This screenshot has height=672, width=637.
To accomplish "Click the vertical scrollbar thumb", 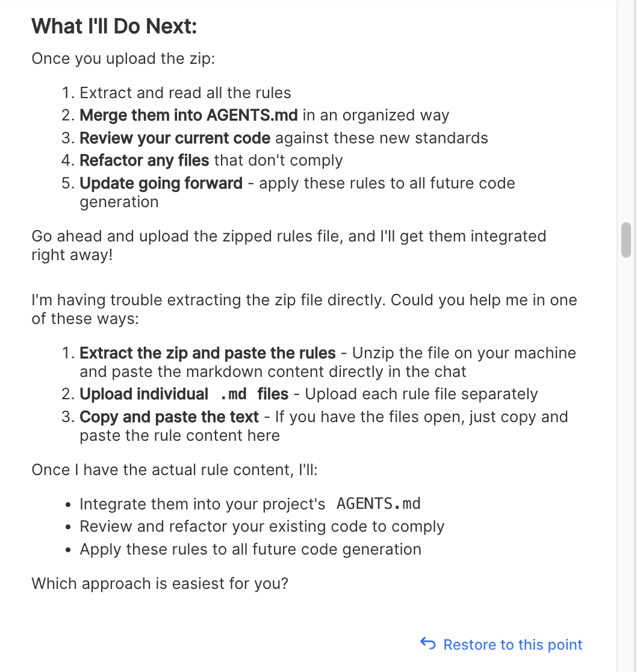I will click(x=626, y=240).
